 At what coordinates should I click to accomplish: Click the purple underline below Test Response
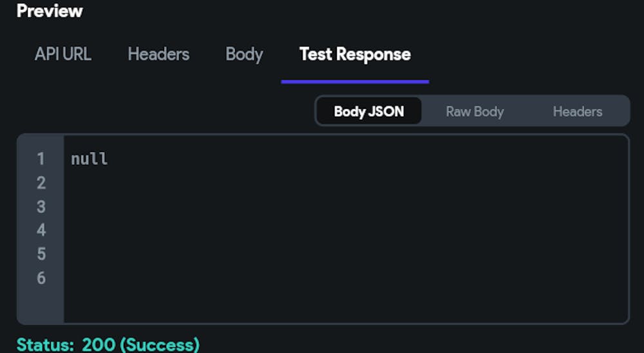click(x=355, y=82)
